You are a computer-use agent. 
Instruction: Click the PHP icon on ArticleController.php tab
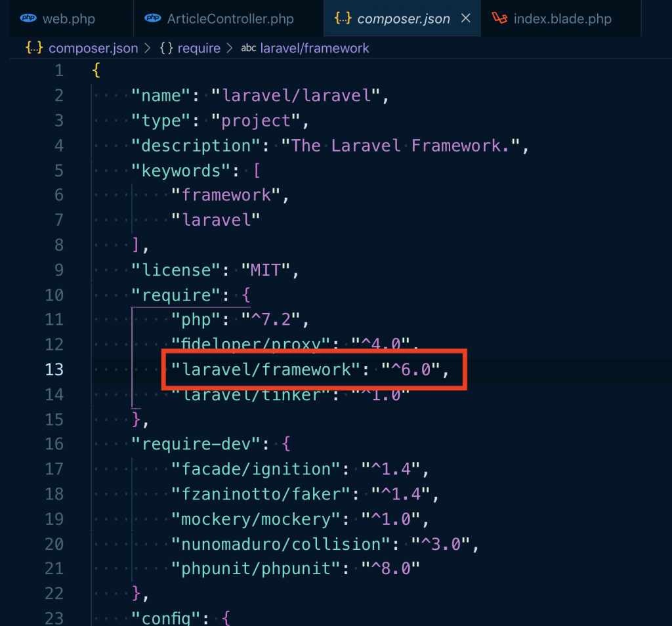click(152, 18)
